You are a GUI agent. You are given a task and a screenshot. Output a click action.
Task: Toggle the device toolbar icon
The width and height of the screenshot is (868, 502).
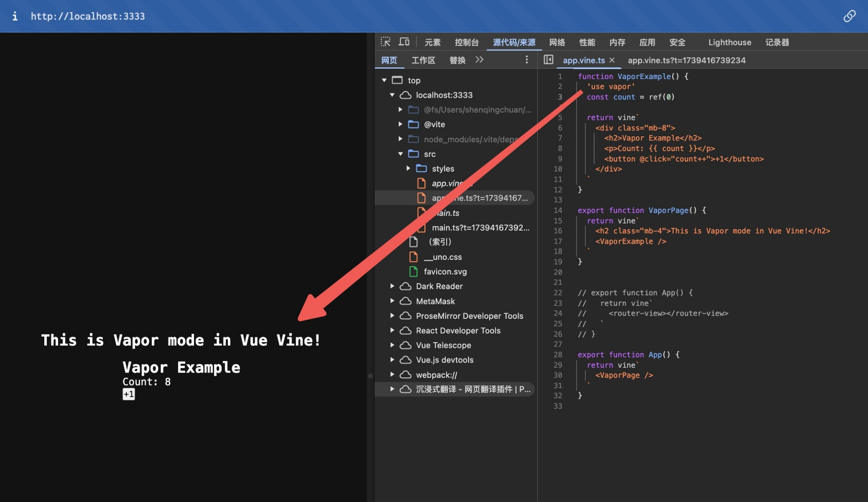[x=404, y=42]
